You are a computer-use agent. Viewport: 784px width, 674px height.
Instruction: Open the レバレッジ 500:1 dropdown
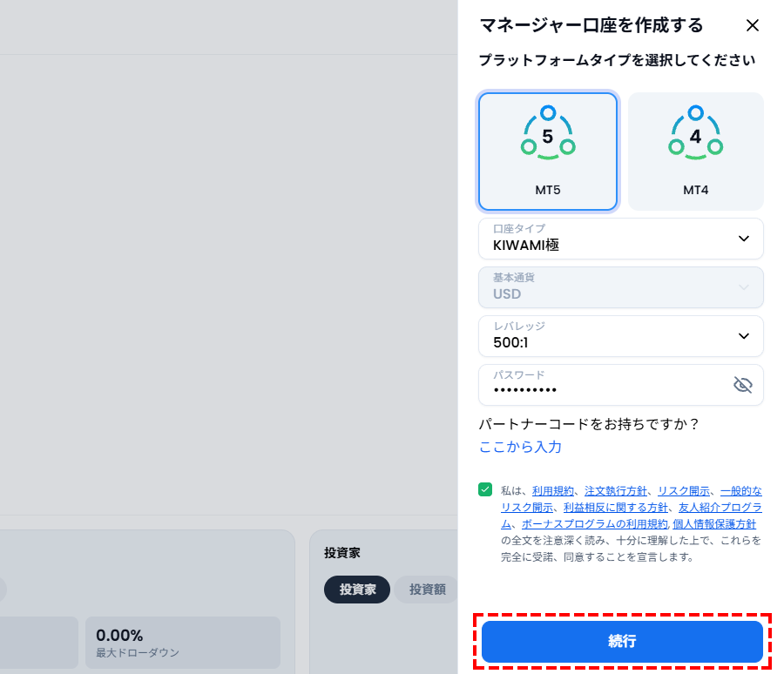(620, 336)
